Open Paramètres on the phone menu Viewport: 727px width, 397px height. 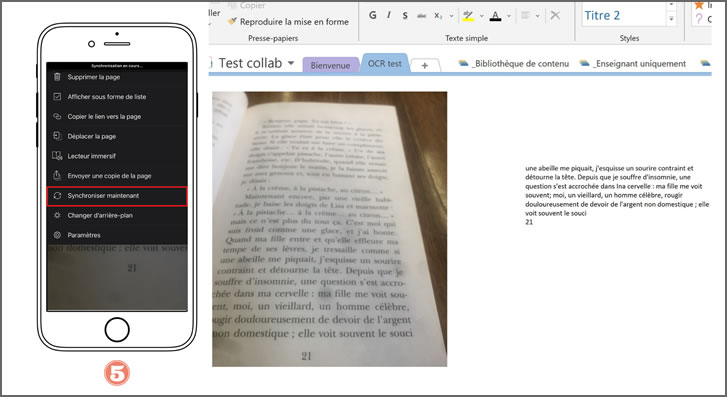coord(117,235)
